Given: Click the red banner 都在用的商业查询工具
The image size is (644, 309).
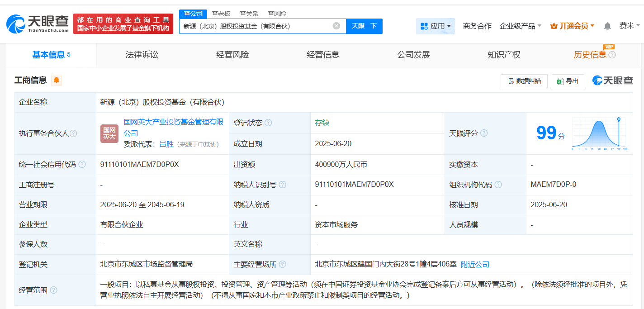Looking at the screenshot, I should tap(123, 24).
